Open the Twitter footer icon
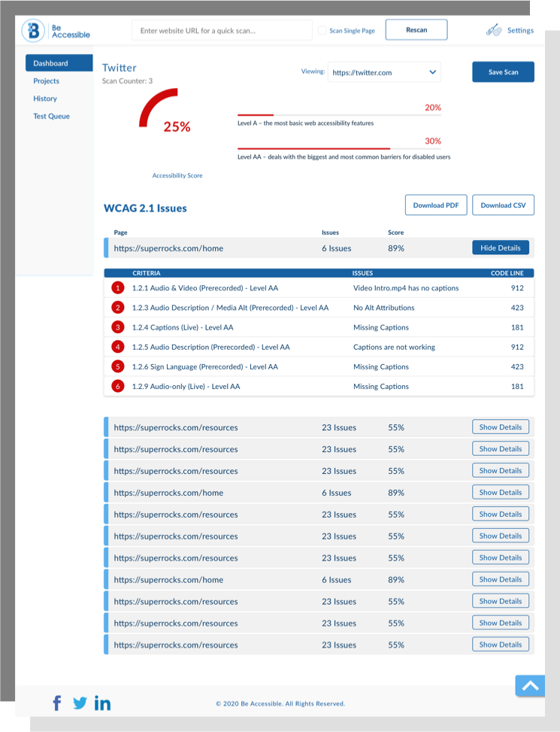Image resolution: width=560 pixels, height=732 pixels. (80, 703)
